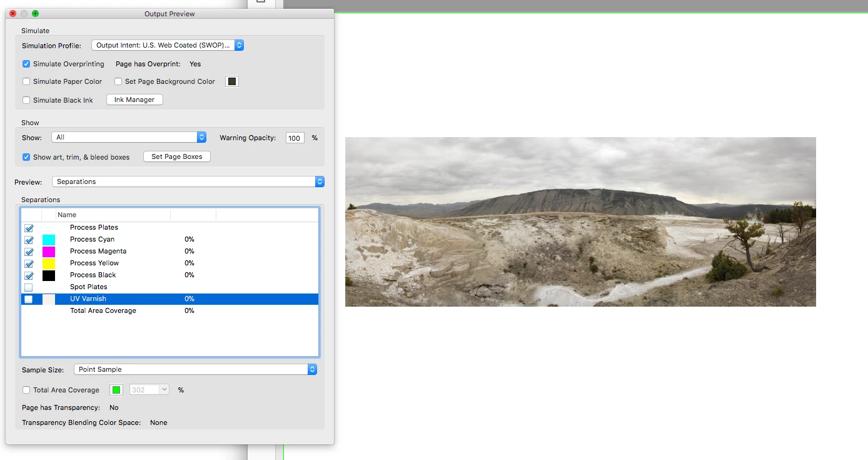This screenshot has width=868, height=460.
Task: Enable the Spot Plates checkbox
Action: click(29, 287)
